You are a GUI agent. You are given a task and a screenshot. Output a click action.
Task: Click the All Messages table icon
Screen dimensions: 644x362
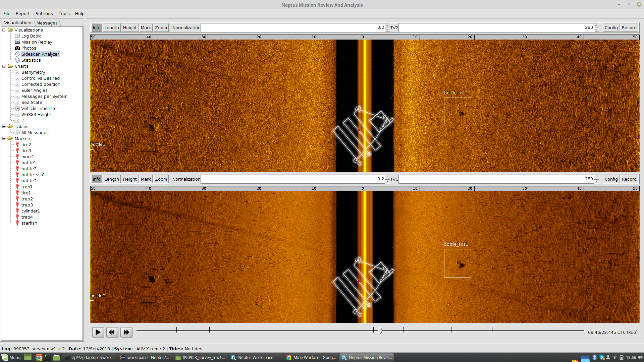(x=17, y=132)
